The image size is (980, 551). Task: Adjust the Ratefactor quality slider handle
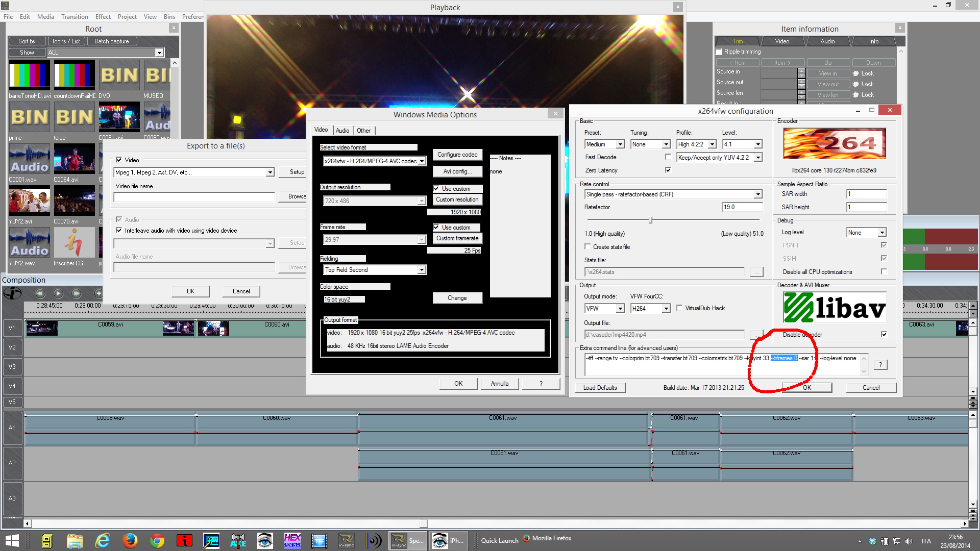[x=651, y=220]
